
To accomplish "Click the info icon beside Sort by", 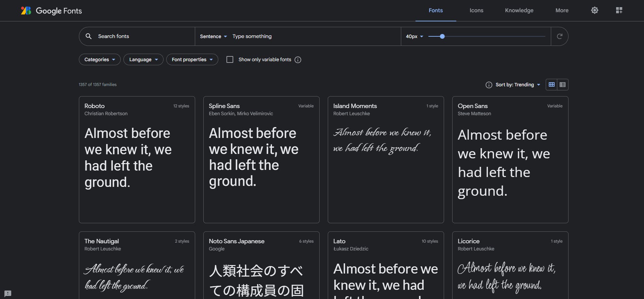I will tap(489, 85).
